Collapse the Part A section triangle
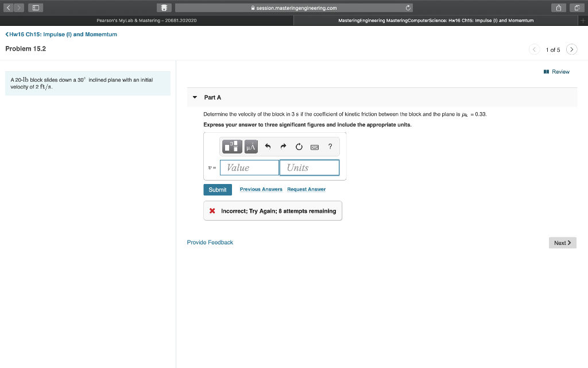 click(x=195, y=97)
